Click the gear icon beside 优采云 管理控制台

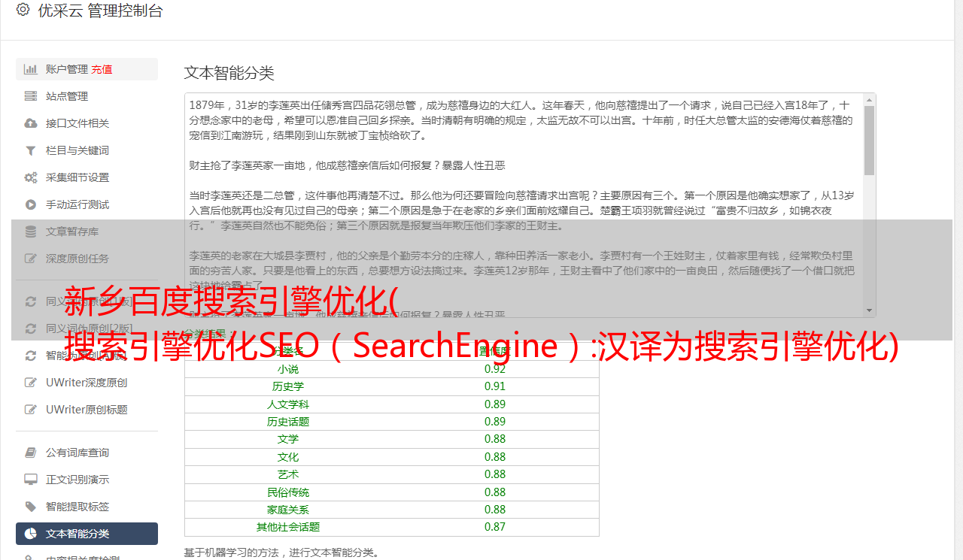click(23, 10)
